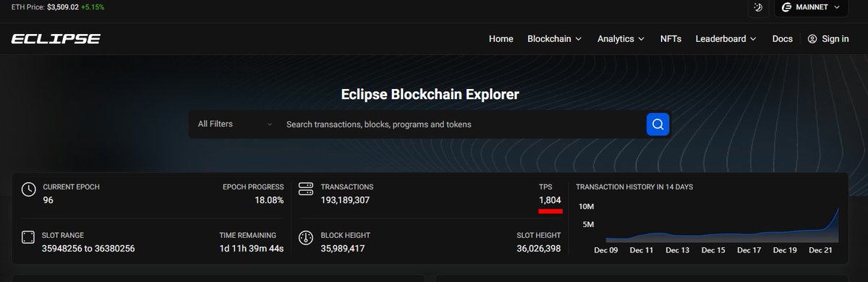Click the chevron arrow in MAINNET selector
Viewport: 868px width, 282px height.
tap(837, 7)
